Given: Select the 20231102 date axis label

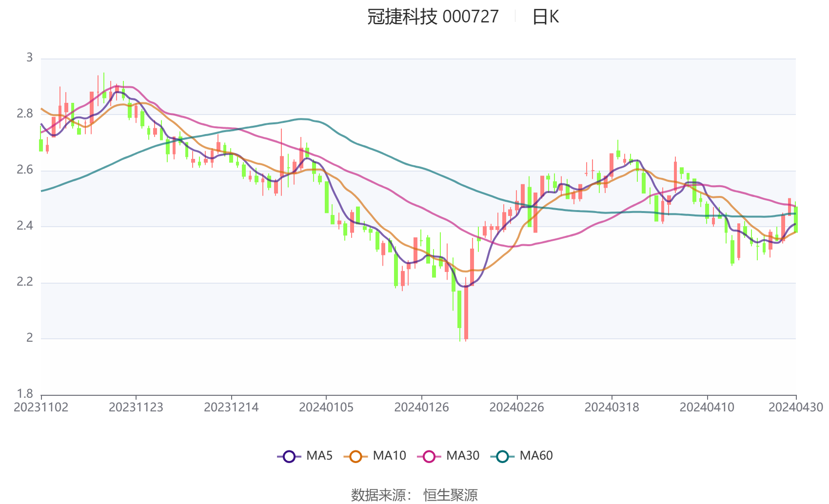Looking at the screenshot, I should point(41,407).
